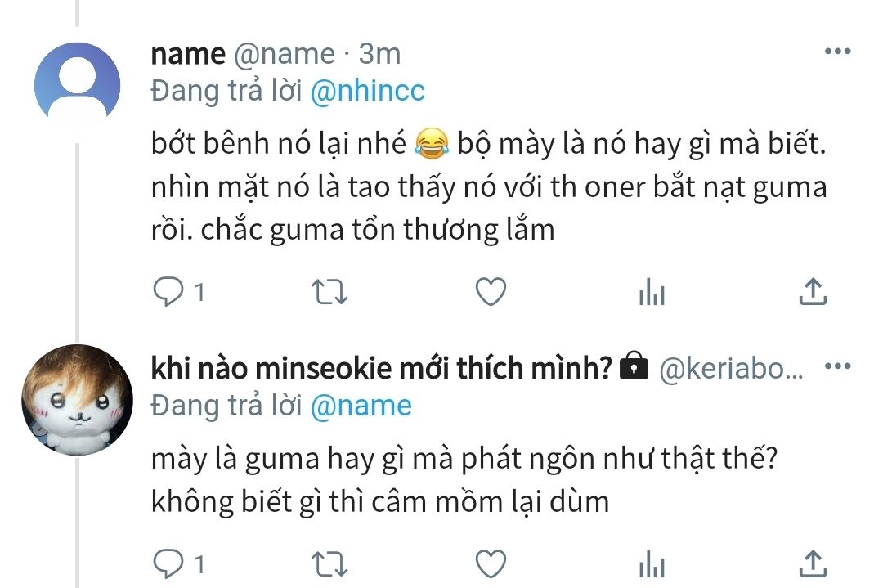Image resolution: width=883 pixels, height=588 pixels.
Task: Like the first tweet by name
Action: coord(491,291)
